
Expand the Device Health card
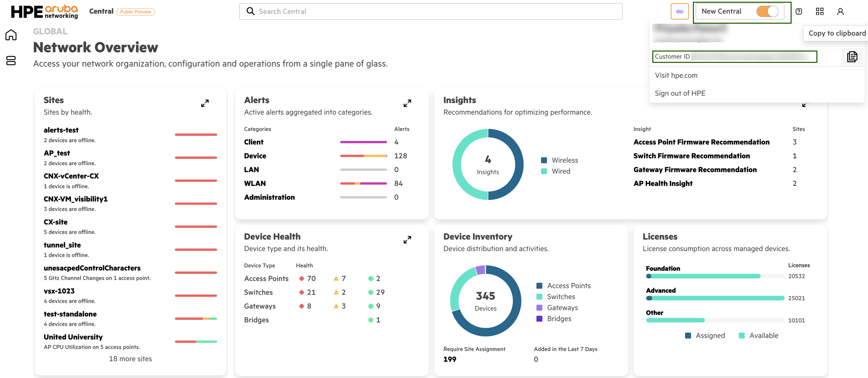[407, 240]
